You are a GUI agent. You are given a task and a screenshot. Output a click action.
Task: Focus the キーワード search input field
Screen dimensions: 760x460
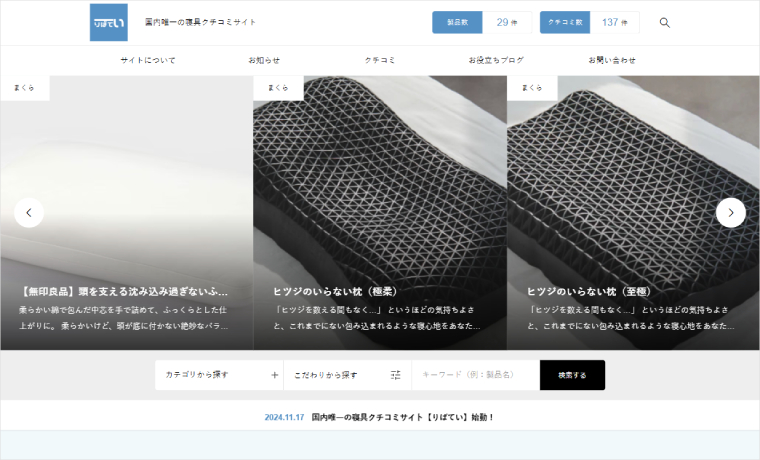[475, 375]
